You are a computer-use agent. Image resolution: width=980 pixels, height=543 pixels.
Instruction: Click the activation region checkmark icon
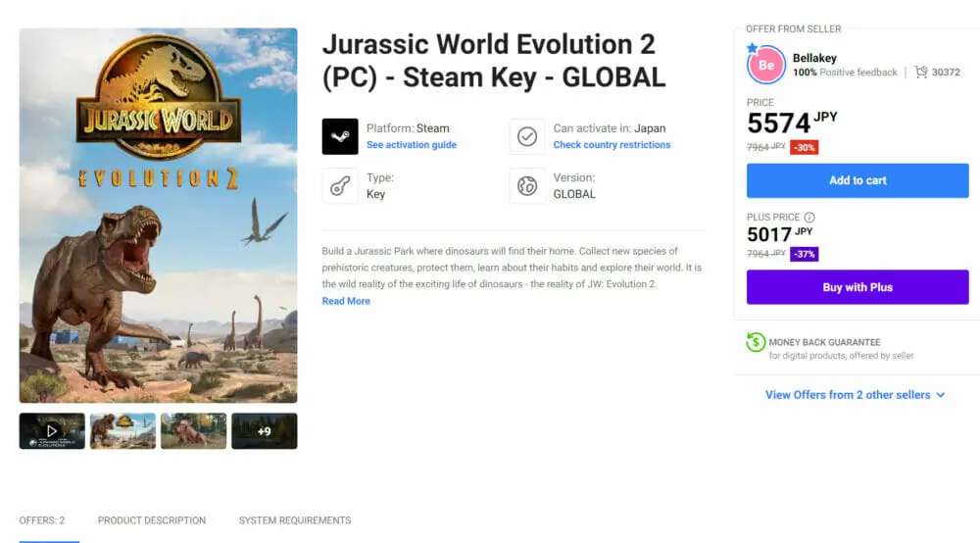[x=527, y=136]
